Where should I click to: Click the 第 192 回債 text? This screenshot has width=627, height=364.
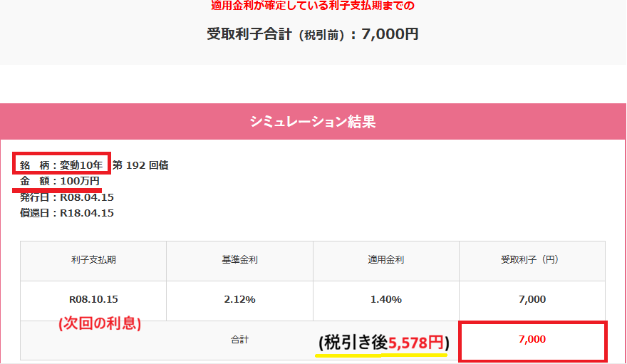point(140,165)
